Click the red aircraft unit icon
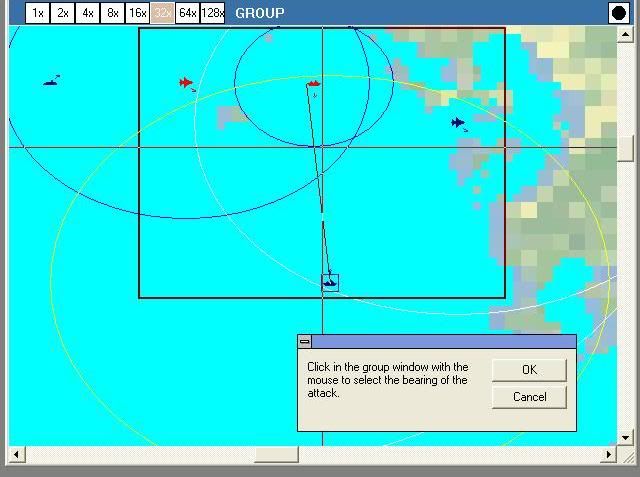Image resolution: width=640 pixels, height=477 pixels. 186,83
